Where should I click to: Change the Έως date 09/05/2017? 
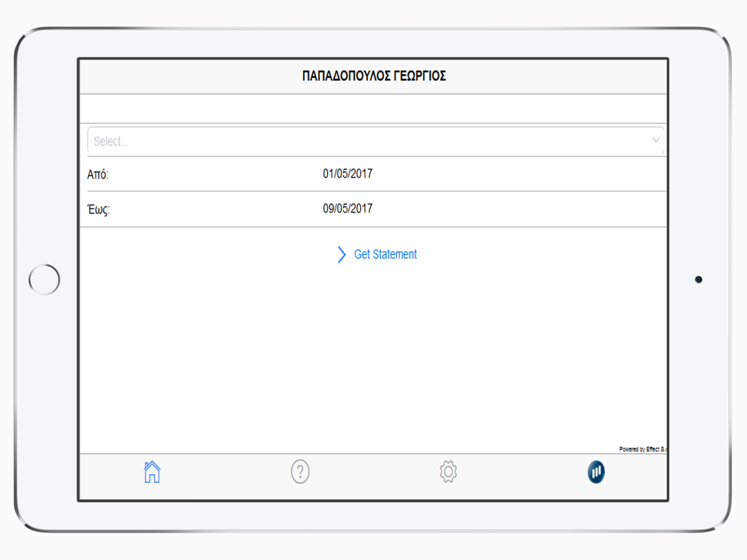coord(348,208)
